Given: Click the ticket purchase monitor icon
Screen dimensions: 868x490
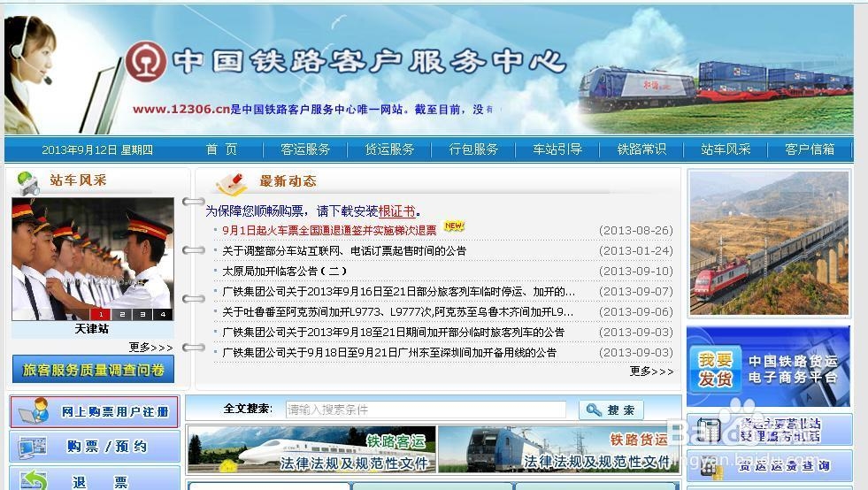Looking at the screenshot, I should click(32, 448).
